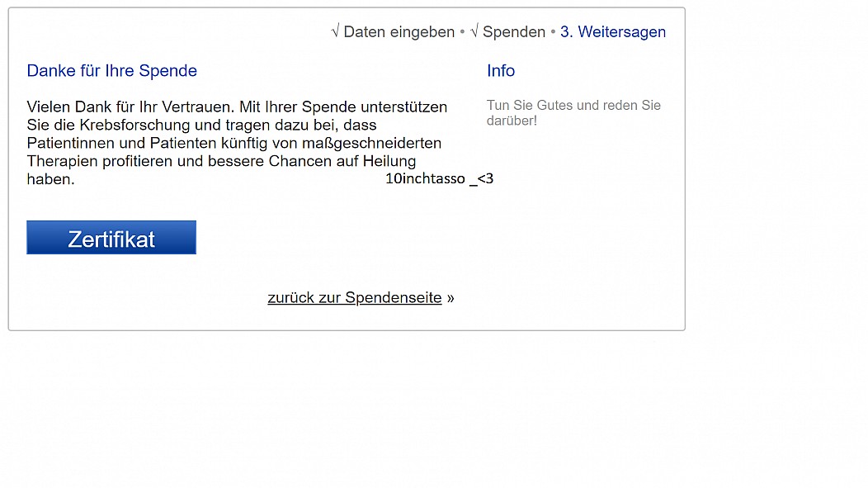This screenshot has height=488, width=868.
Task: Select the 3. Weitersagen step
Action: 613,32
